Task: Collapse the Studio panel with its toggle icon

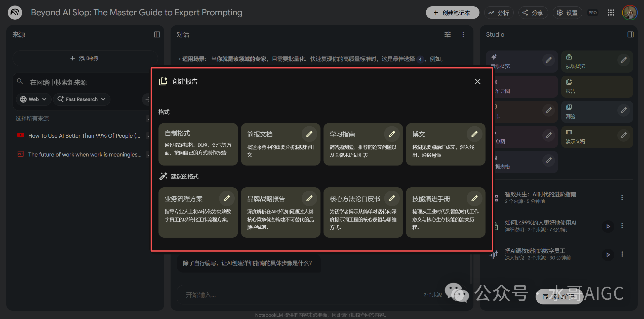Action: pyautogui.click(x=630, y=34)
